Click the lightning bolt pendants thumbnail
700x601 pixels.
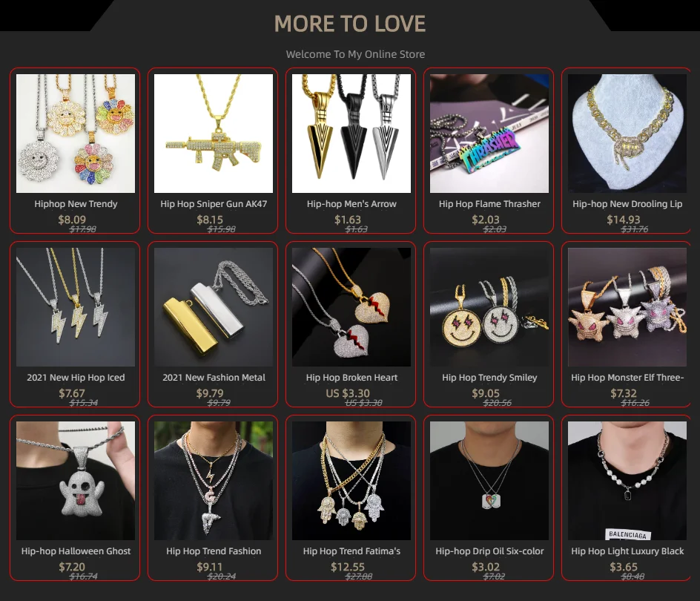point(76,307)
